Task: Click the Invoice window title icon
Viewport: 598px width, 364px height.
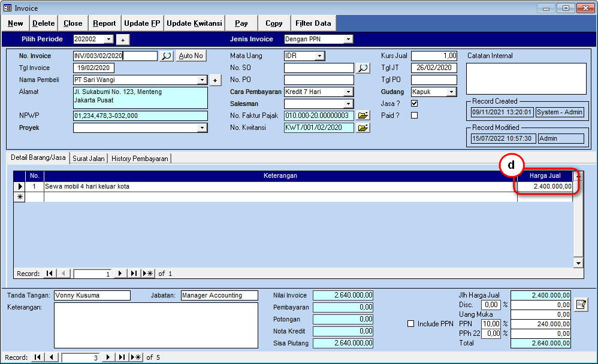Action: [x=7, y=8]
